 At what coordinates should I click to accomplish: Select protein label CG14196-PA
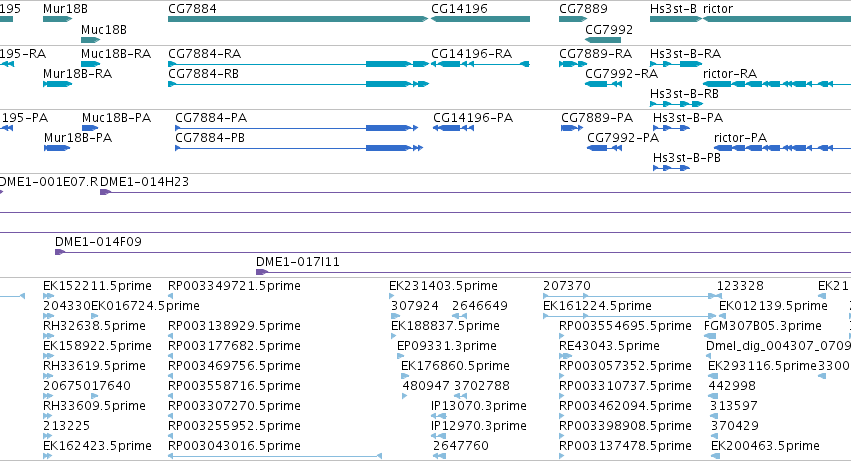click(x=473, y=118)
